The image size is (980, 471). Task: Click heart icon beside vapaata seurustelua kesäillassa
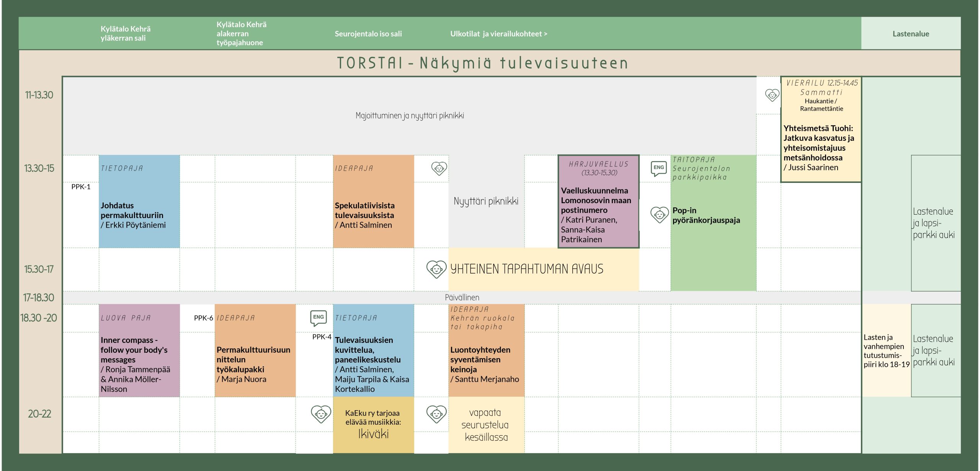click(436, 414)
